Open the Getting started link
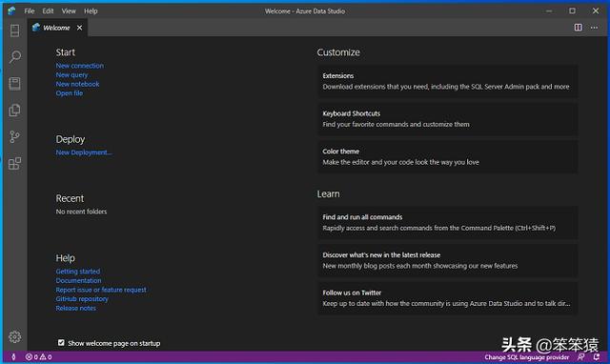The image size is (610, 364). (x=78, y=271)
